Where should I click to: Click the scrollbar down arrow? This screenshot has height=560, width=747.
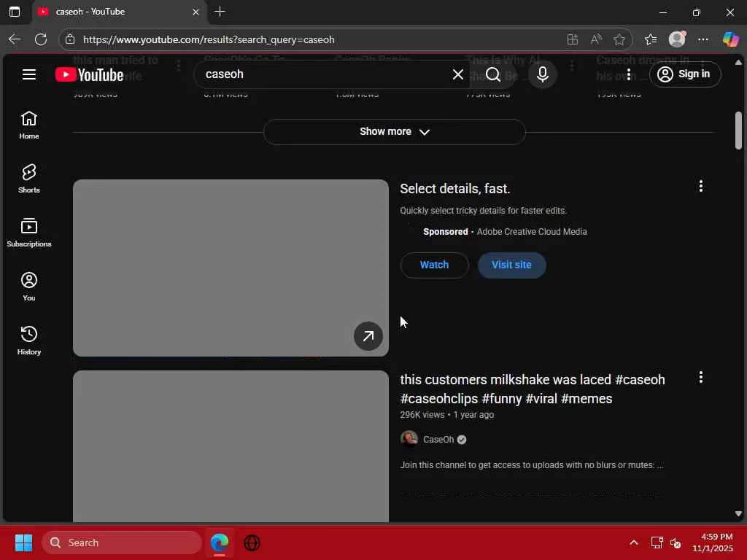click(x=738, y=514)
